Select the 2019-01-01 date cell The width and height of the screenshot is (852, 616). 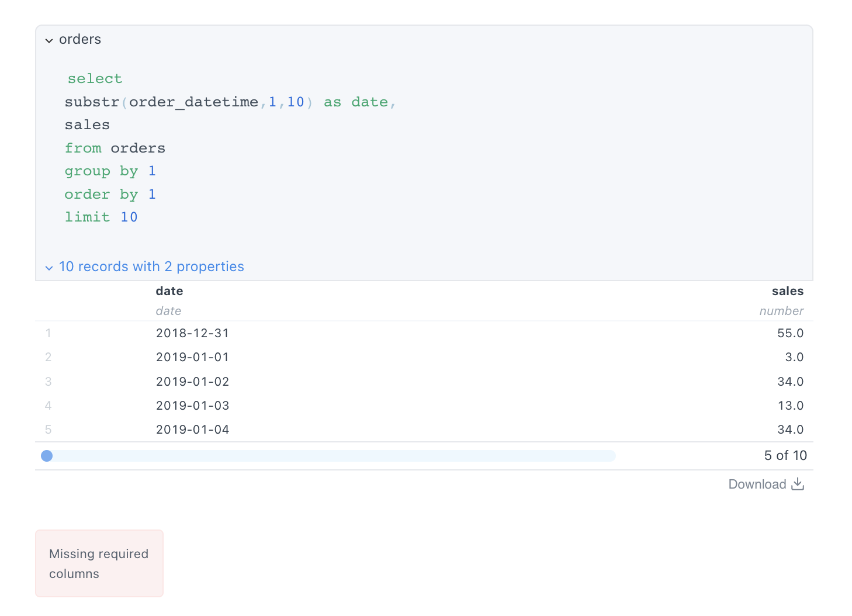tap(192, 357)
